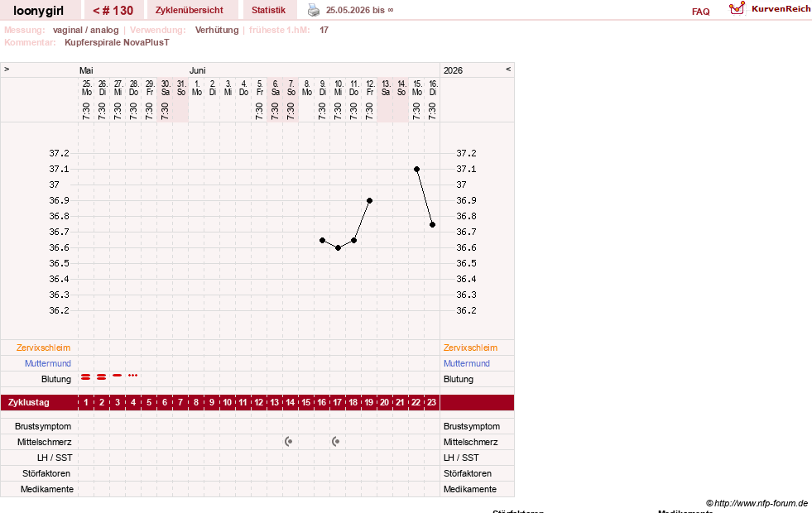Screen dimensions: 812x513
Task: Click the right Zervixschleim label
Action: pos(470,348)
